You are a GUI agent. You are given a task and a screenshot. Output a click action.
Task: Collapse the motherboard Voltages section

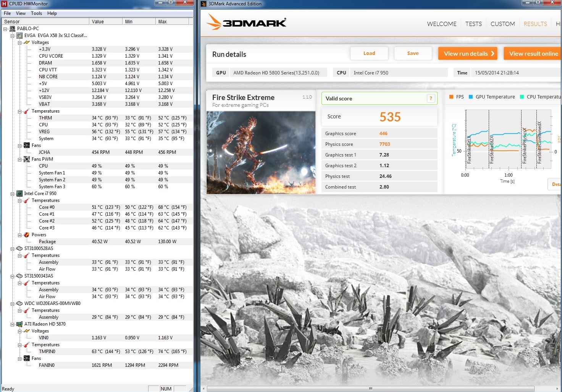[x=19, y=42]
